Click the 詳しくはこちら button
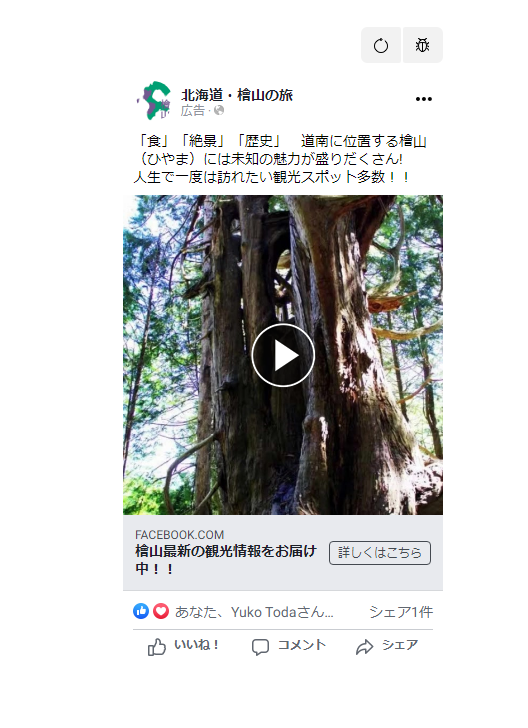Viewport: 528px width, 728px height. tap(380, 553)
